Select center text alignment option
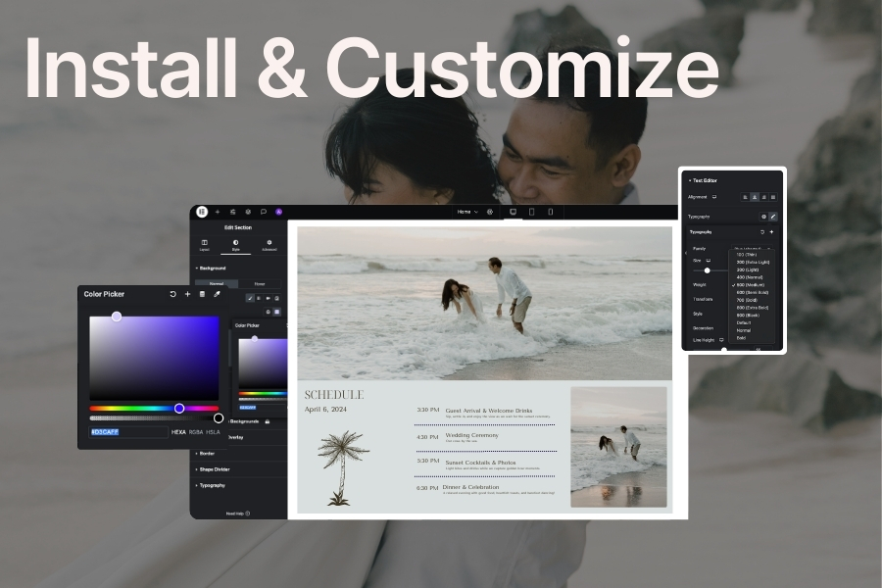The image size is (882, 588). coord(756,197)
